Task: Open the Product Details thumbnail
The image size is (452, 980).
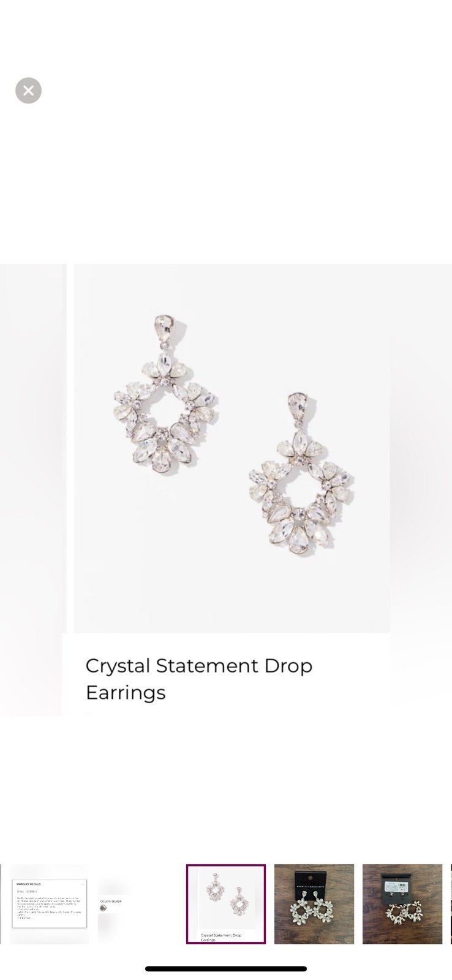Action: tap(49, 903)
